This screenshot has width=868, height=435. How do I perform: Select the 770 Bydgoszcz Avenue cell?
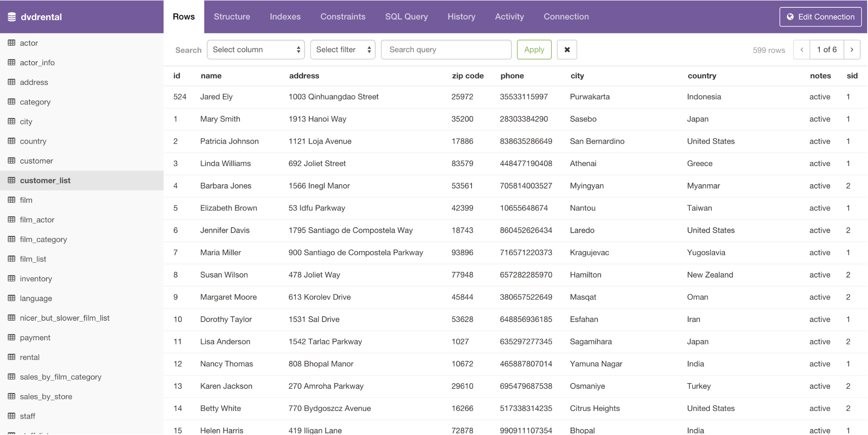click(x=330, y=408)
